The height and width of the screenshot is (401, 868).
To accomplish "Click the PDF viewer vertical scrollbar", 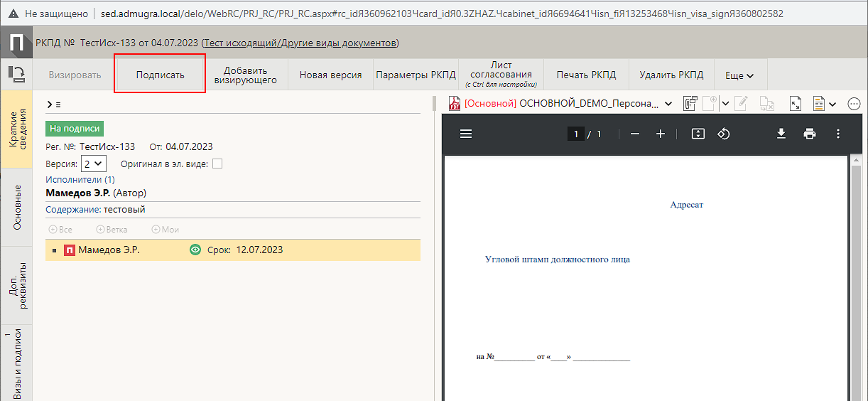I will tap(857, 277).
